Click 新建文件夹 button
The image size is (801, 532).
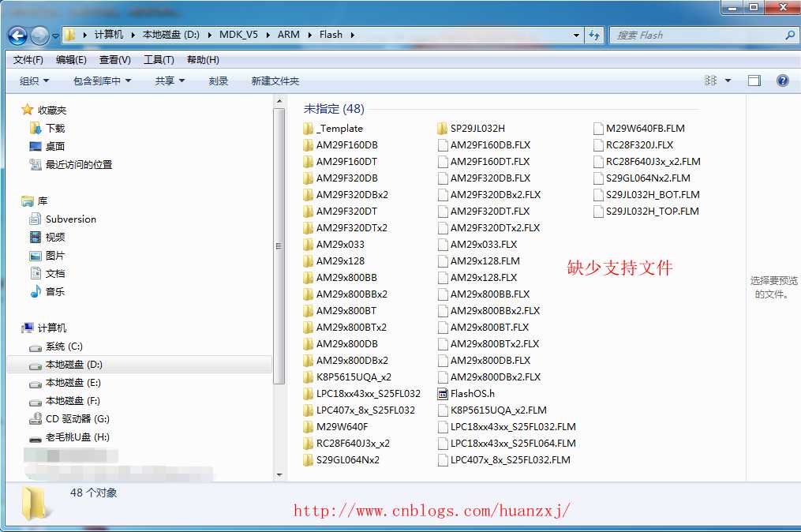[275, 81]
